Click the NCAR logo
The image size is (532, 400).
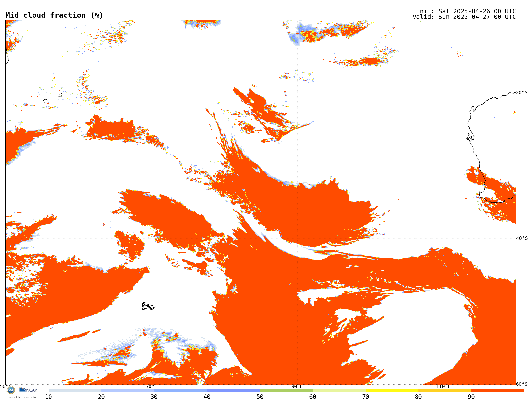[x=28, y=390]
